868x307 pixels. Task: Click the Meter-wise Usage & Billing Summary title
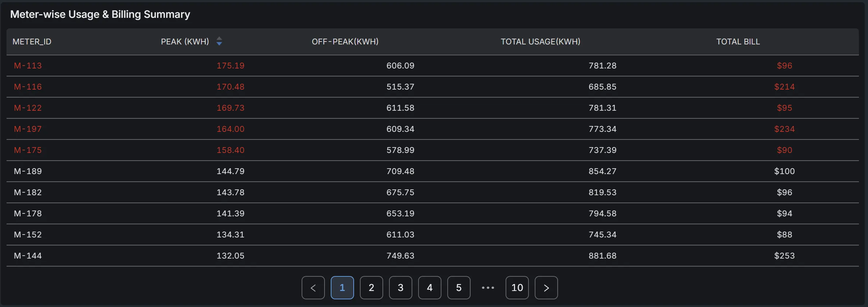coord(100,14)
